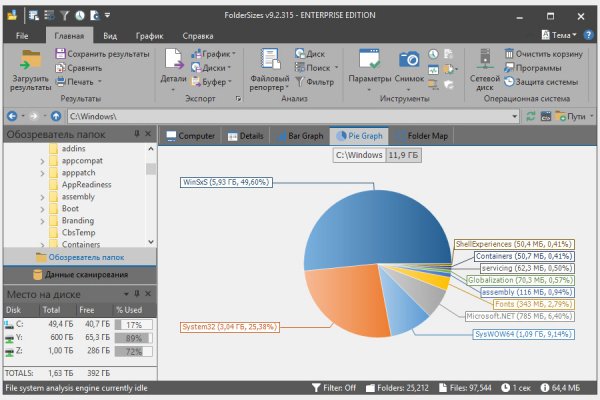Click Очистить корзину in the ribbon
This screenshot has width=600, height=400.
tap(543, 54)
